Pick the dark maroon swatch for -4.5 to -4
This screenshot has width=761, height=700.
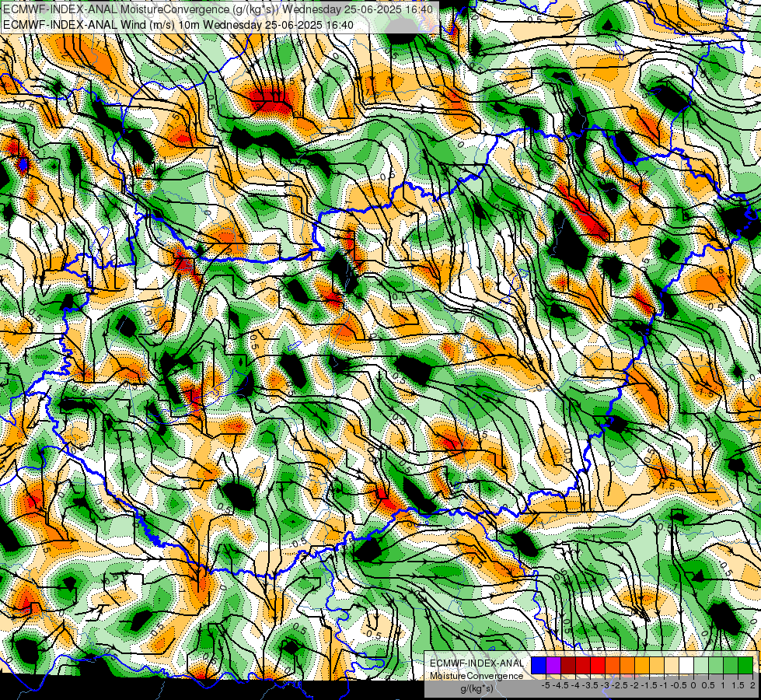pyautogui.click(x=568, y=666)
